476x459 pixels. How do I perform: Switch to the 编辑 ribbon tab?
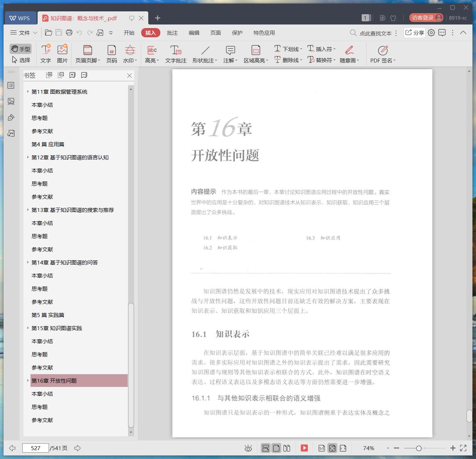coord(194,33)
